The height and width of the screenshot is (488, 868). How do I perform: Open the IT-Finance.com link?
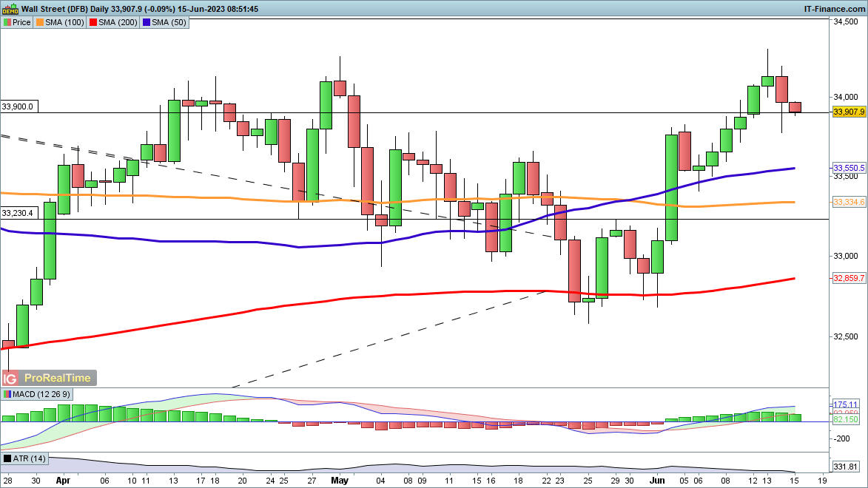coord(834,9)
